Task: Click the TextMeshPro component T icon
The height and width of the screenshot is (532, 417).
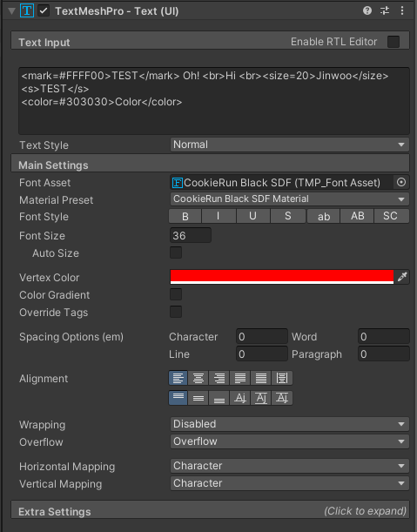Action: point(27,10)
